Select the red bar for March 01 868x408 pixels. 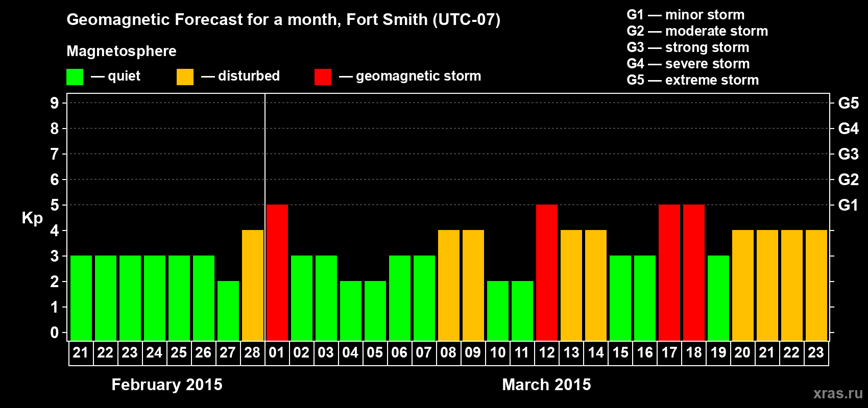[x=277, y=273]
